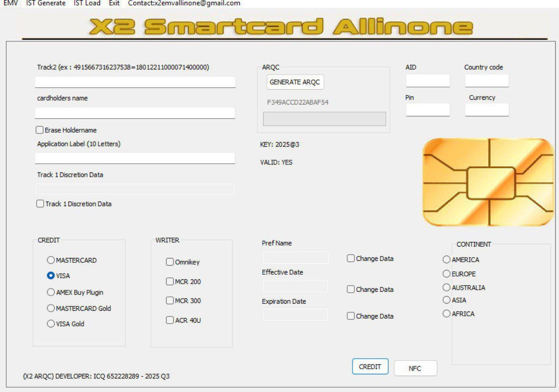Enable the MCR 200 checkbox

point(170,282)
